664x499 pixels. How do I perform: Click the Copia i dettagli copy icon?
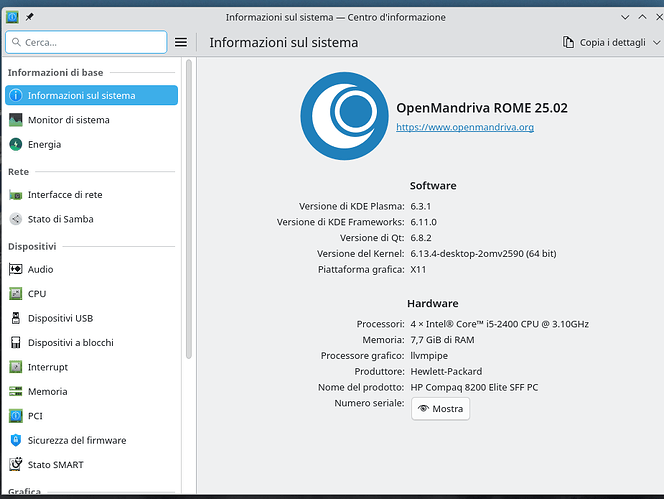pyautogui.click(x=568, y=42)
